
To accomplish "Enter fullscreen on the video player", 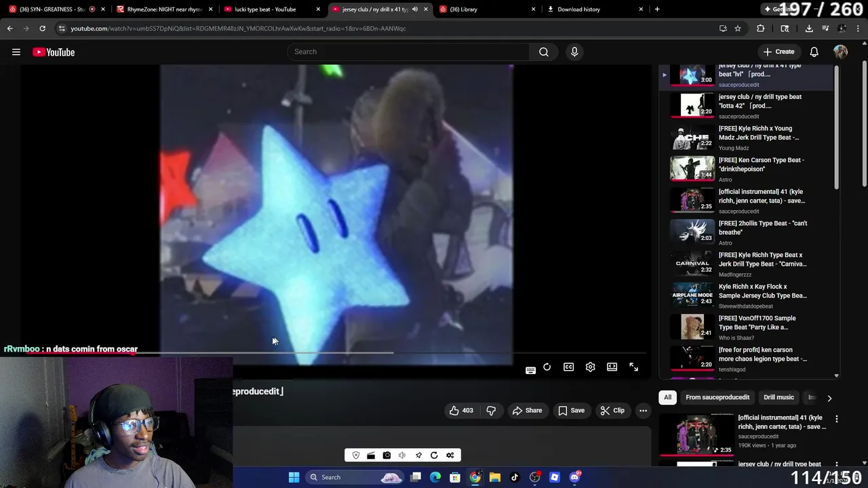I will click(633, 367).
